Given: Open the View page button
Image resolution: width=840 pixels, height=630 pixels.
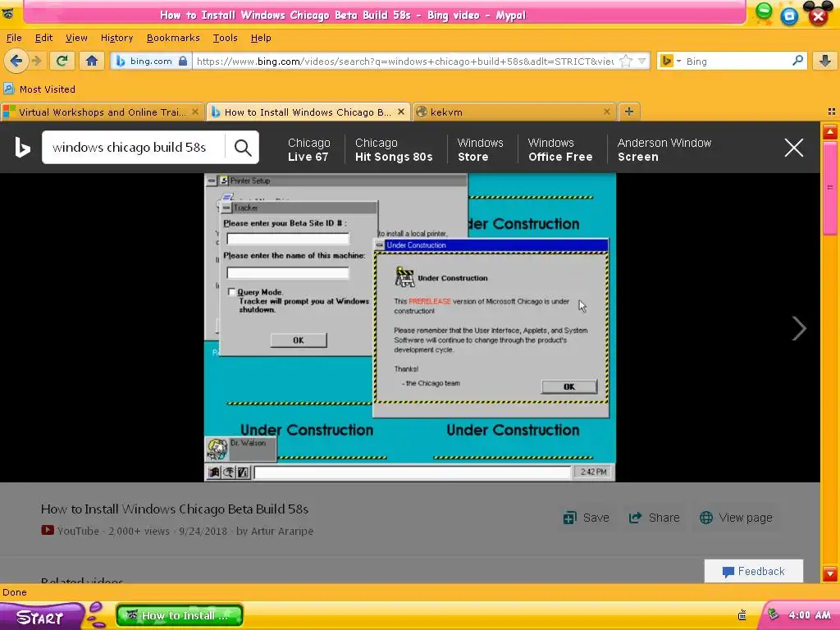Looking at the screenshot, I should pos(736,518).
